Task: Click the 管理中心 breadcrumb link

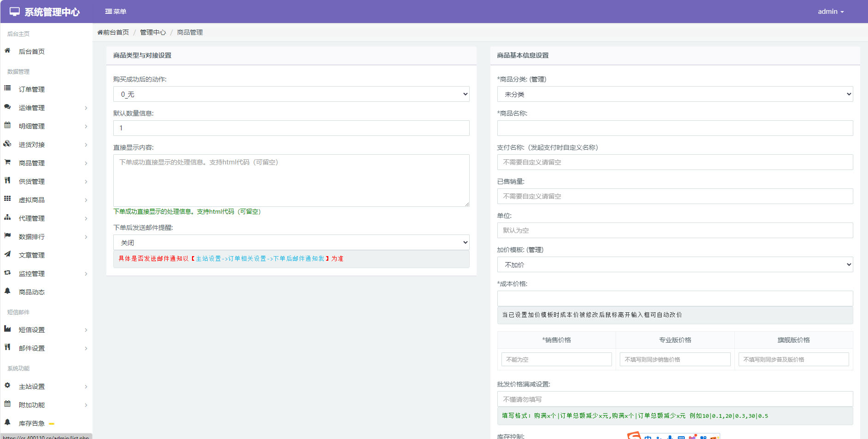Action: click(x=153, y=32)
